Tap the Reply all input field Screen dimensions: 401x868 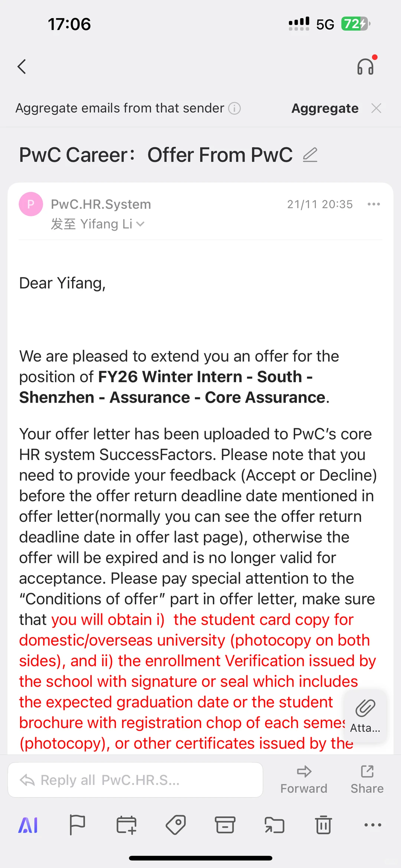point(136,780)
